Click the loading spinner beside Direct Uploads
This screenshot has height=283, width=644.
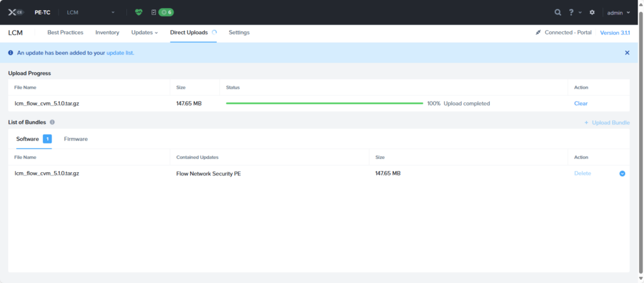click(x=214, y=33)
